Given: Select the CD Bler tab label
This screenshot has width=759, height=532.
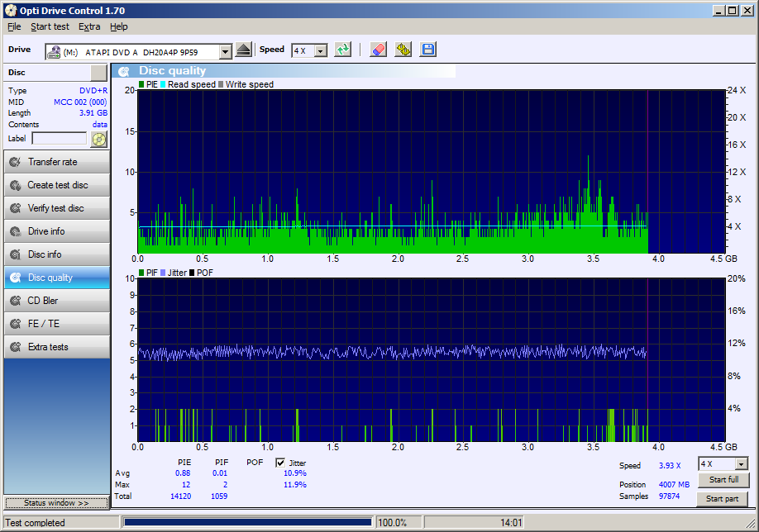Looking at the screenshot, I should pos(43,301).
